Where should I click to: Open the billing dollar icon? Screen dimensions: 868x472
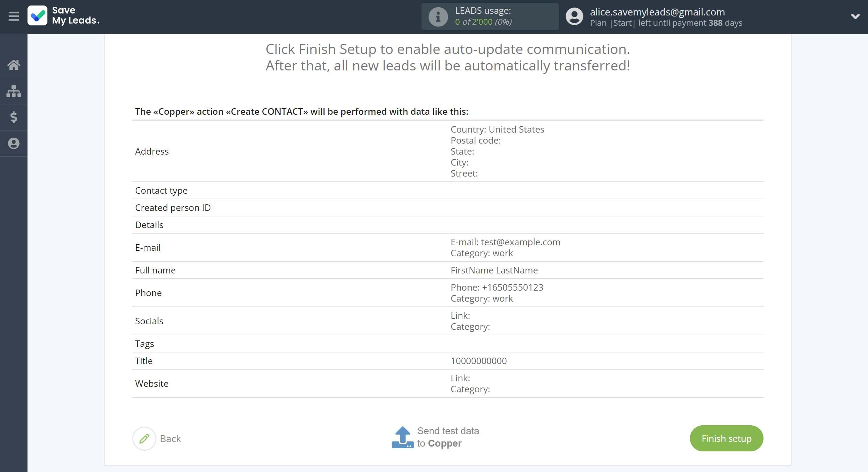click(14, 117)
